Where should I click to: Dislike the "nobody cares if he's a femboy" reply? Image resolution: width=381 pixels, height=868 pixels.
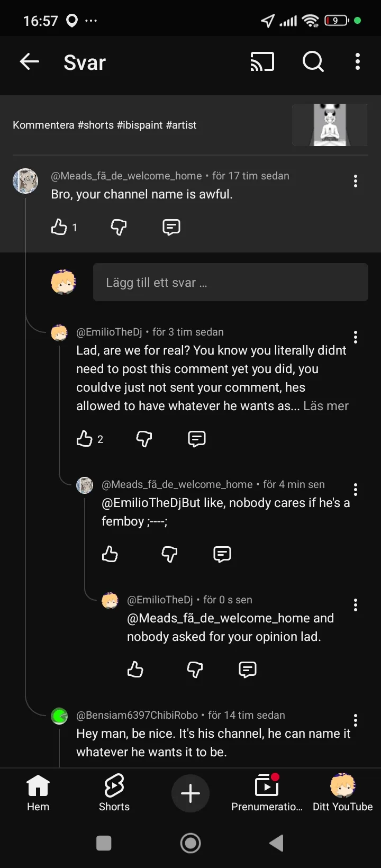click(169, 554)
